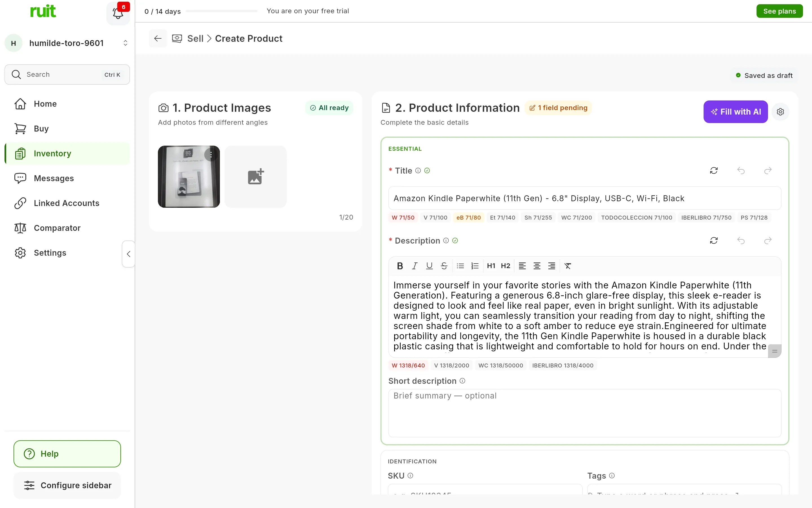The image size is (812, 508).
Task: Toggle underline formatting in description
Action: click(429, 266)
